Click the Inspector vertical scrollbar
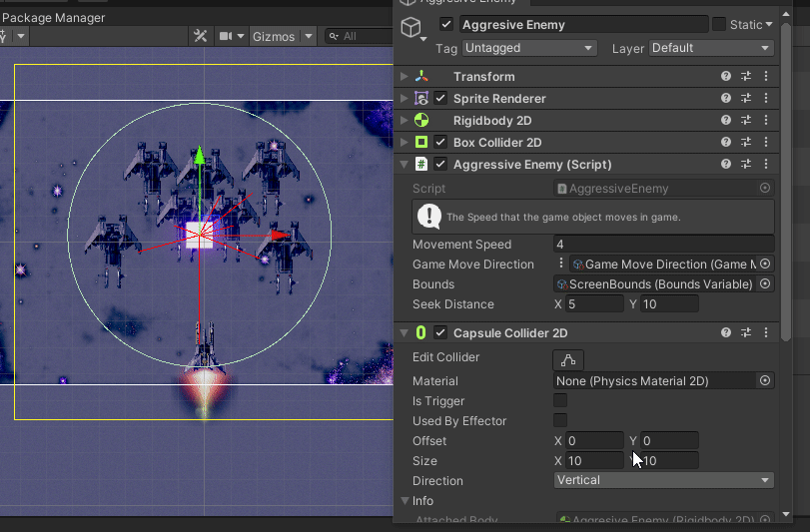Viewport: 810px width, 532px height. point(786,181)
